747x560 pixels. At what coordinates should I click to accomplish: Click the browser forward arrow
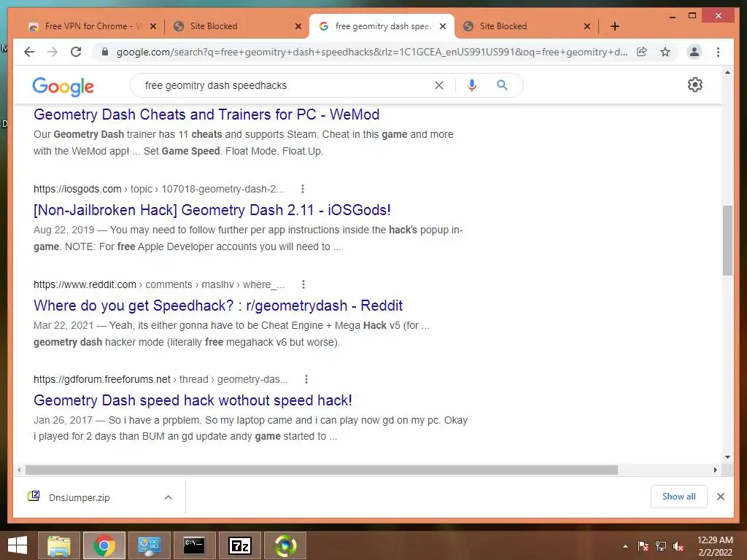pyautogui.click(x=53, y=52)
